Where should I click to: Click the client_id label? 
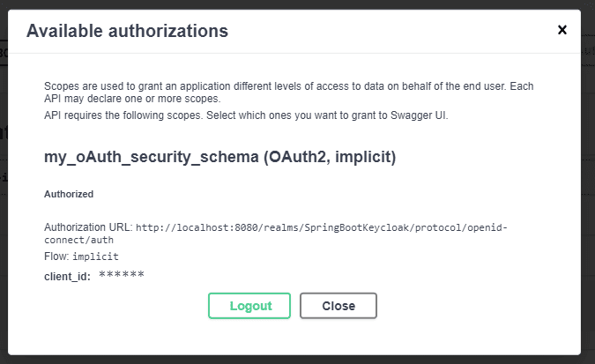pos(68,277)
